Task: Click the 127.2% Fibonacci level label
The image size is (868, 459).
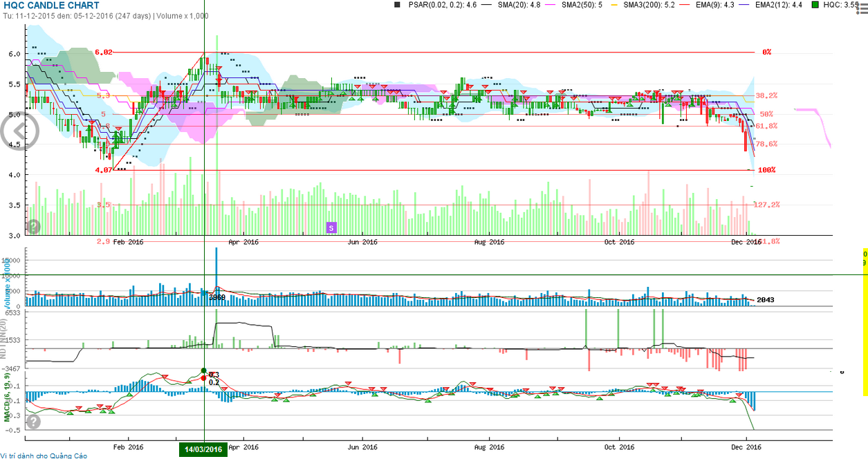Action: (768, 205)
